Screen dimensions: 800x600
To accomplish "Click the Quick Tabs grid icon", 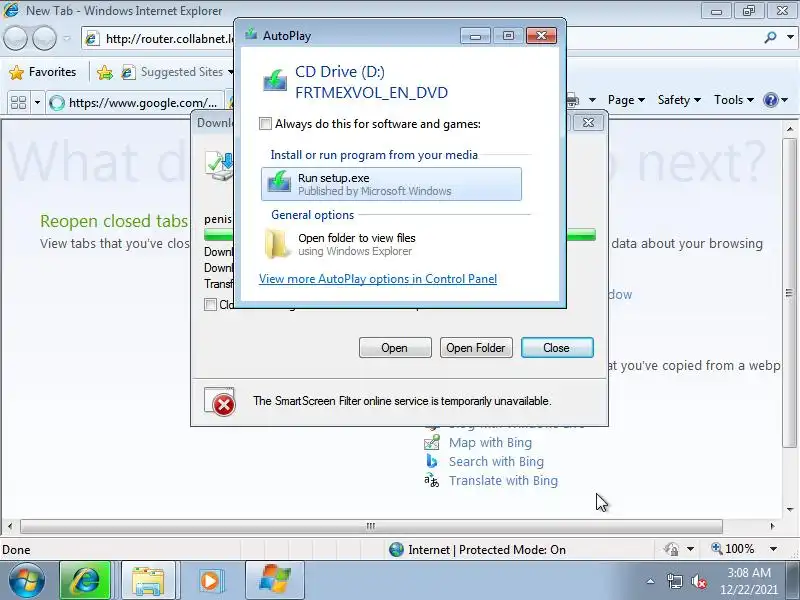I will [x=18, y=103].
